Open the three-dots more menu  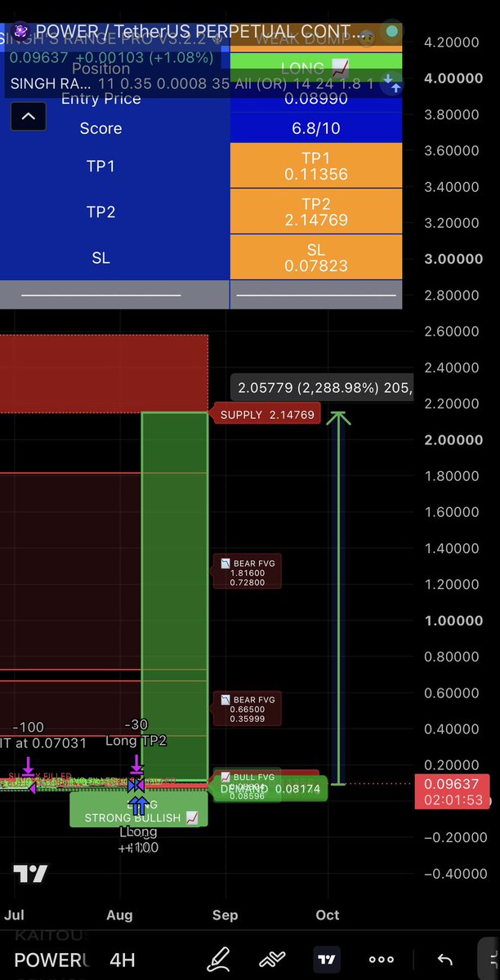pos(381,960)
